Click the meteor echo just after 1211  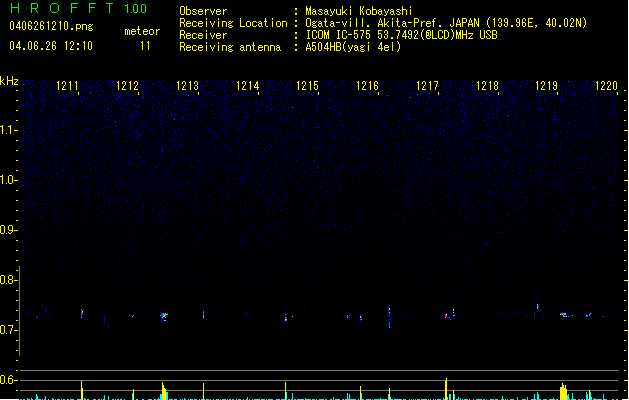coord(82,314)
